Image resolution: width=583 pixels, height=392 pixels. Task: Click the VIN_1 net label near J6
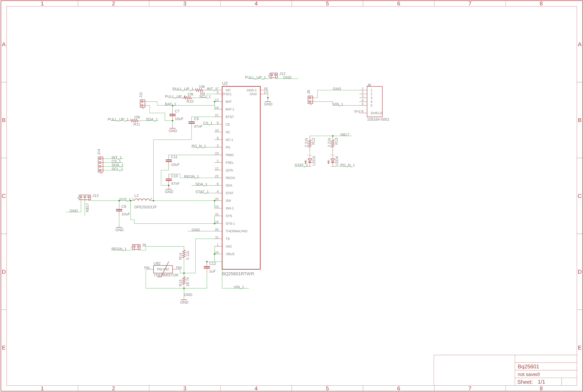(x=338, y=104)
